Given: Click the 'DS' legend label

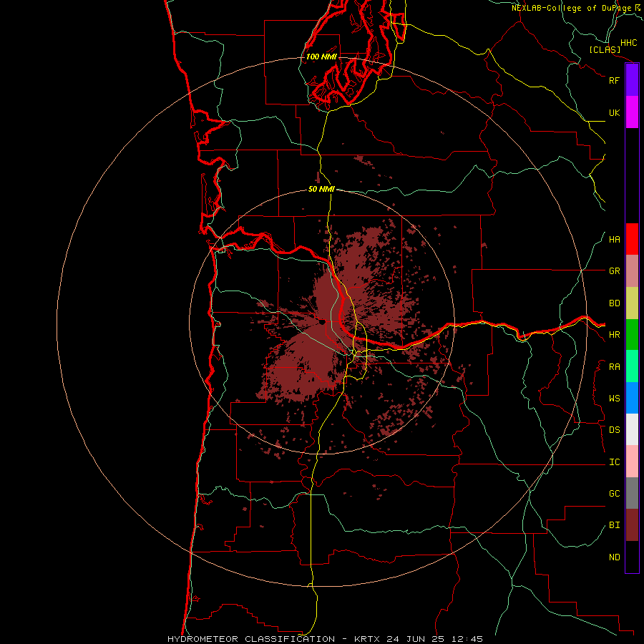Looking at the screenshot, I should [614, 430].
